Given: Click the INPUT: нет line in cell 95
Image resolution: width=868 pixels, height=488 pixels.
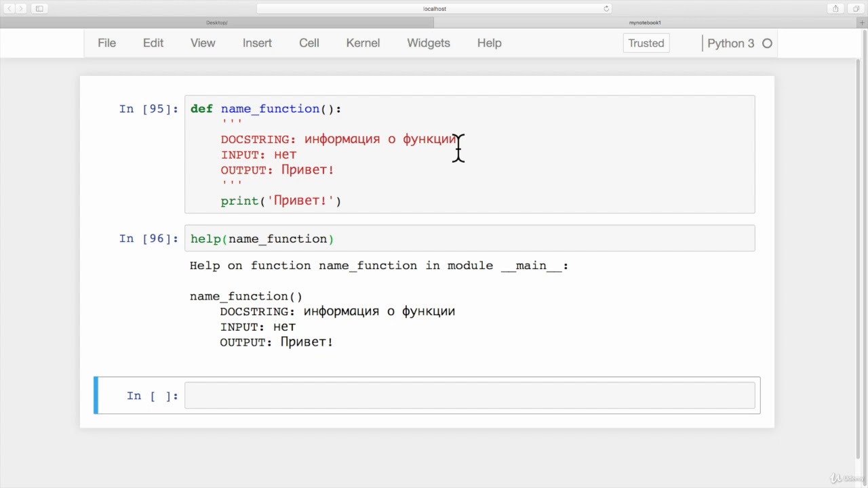Looking at the screenshot, I should point(258,155).
